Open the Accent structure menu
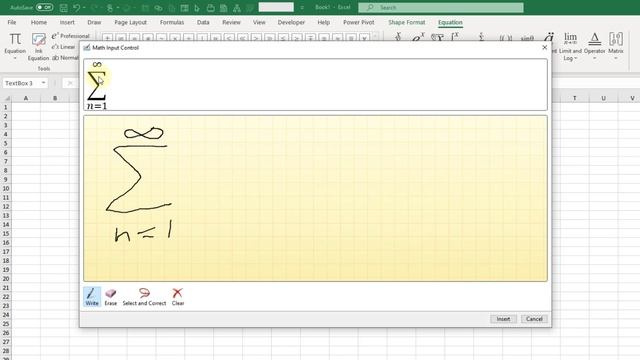The height and width of the screenshot is (360, 640). coord(548,37)
